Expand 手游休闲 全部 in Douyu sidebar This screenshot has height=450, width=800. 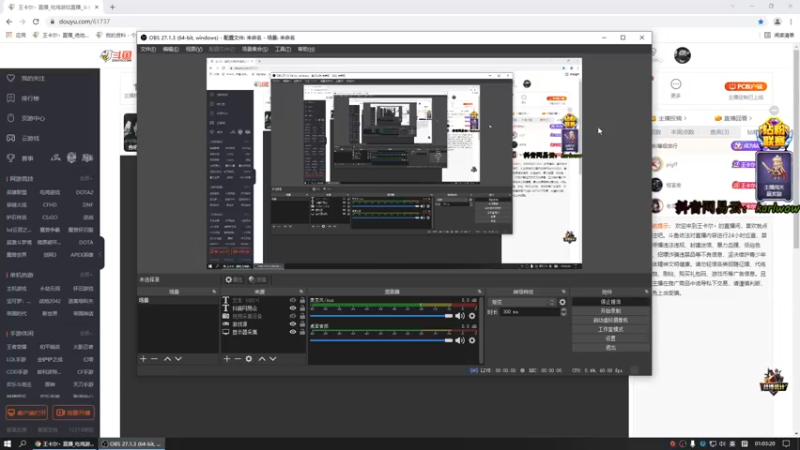tap(86, 333)
